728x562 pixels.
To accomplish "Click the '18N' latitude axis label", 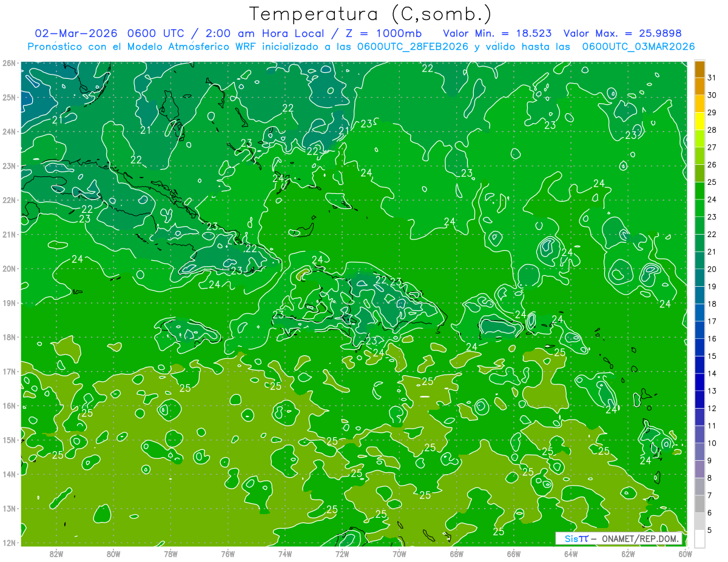I will coord(8,337).
